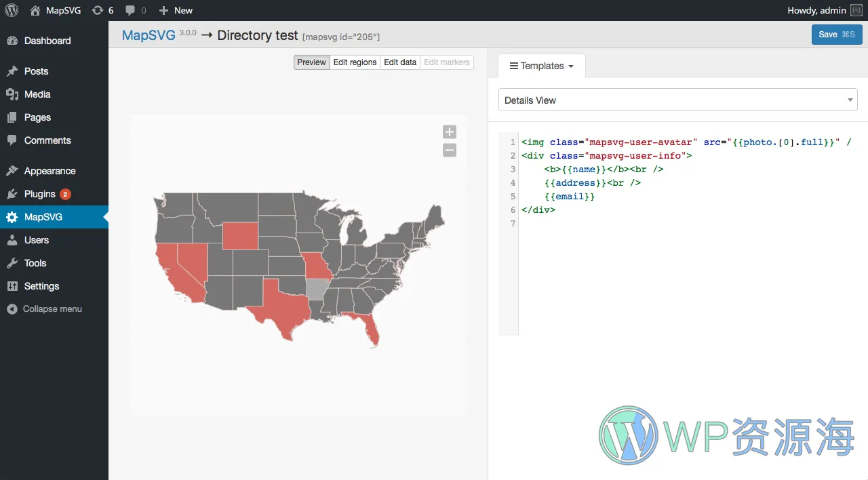Place cursor on code line with {{name}}
Screen dimensions: 868x480
[x=604, y=169]
